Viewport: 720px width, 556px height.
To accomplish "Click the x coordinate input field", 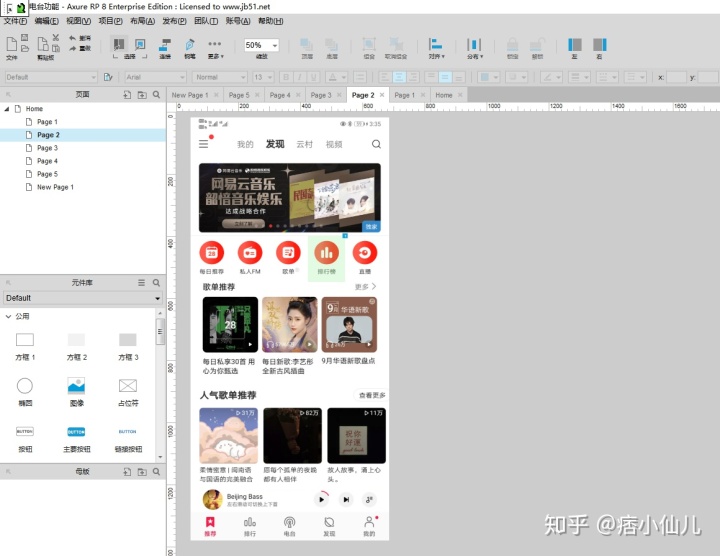I will [x=676, y=77].
